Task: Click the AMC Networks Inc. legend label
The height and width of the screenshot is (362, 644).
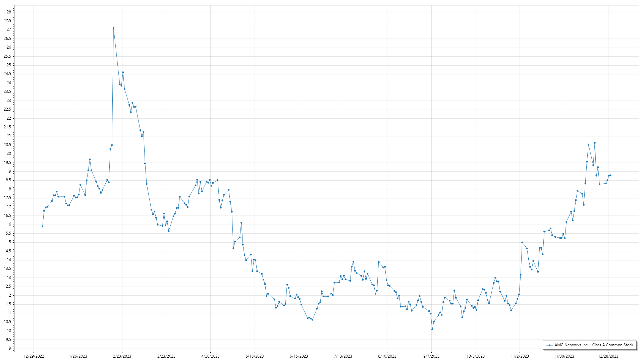Action: (x=594, y=345)
